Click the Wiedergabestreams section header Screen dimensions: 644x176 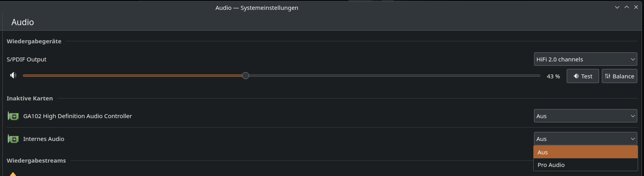[x=36, y=161]
